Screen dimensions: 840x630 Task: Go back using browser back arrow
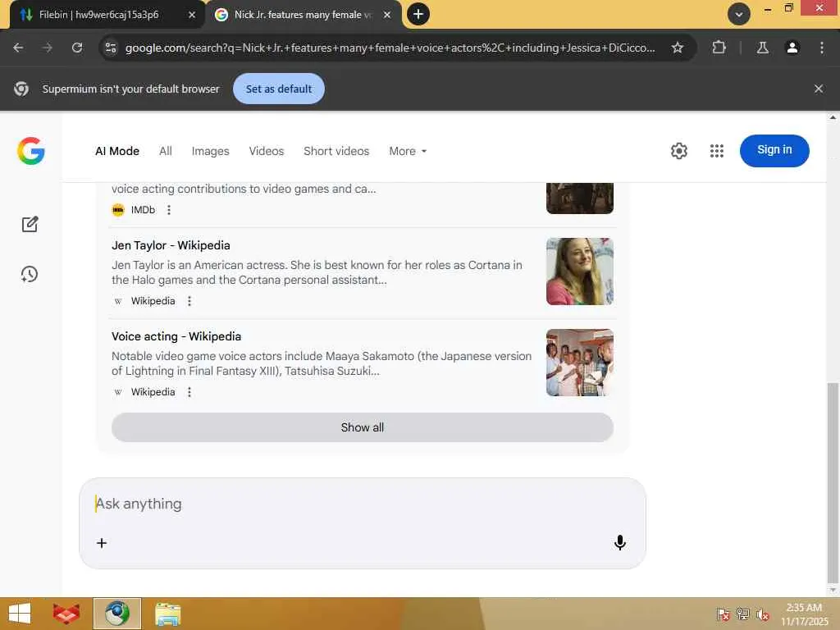pos(18,48)
